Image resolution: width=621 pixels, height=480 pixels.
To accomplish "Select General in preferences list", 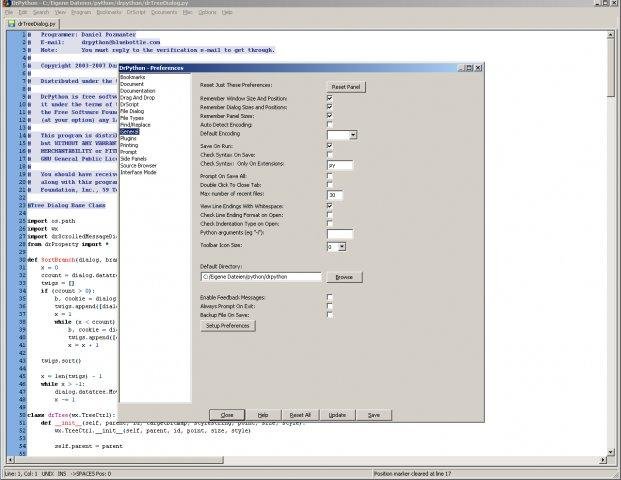I will 130,131.
